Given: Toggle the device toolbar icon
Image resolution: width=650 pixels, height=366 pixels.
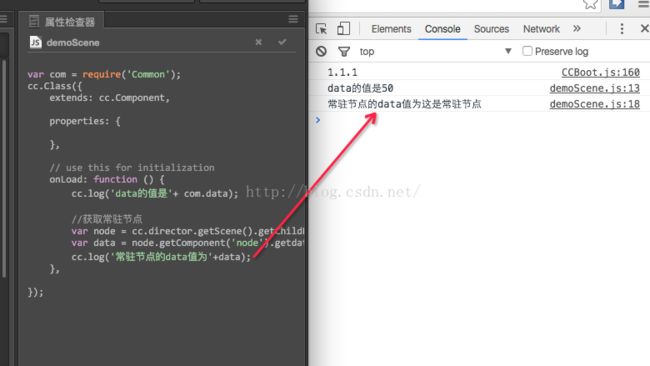Looking at the screenshot, I should pos(343,28).
